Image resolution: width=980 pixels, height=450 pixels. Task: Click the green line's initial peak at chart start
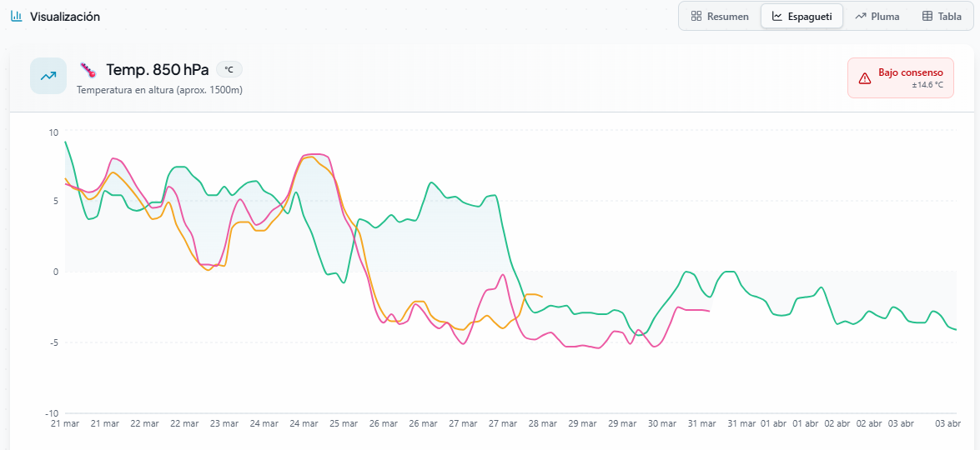tap(66, 142)
